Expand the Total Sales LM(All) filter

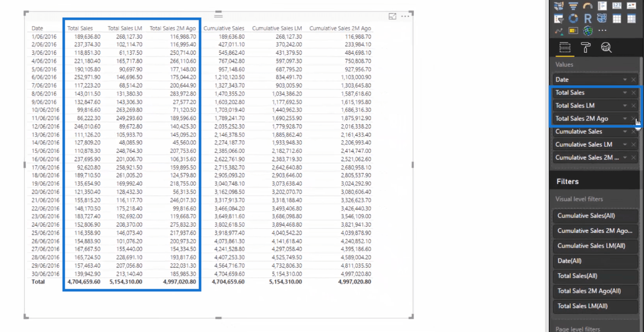[595, 306]
